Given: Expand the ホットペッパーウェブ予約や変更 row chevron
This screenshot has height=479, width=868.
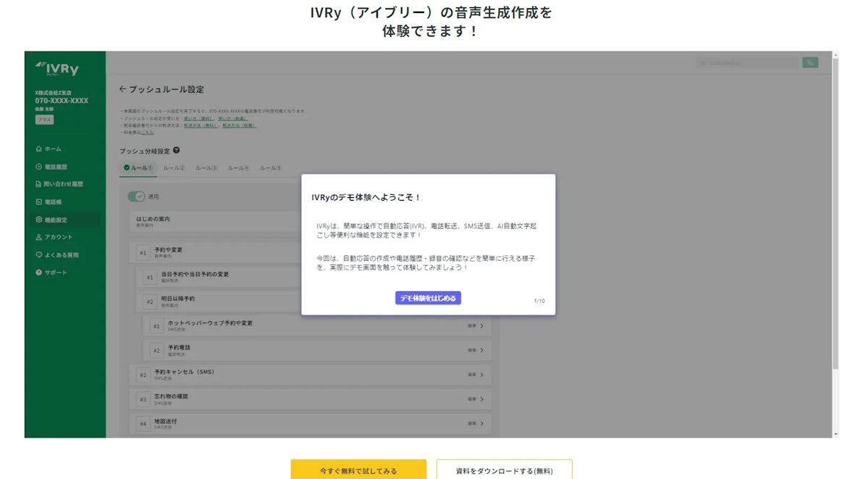Looking at the screenshot, I should coord(481,326).
